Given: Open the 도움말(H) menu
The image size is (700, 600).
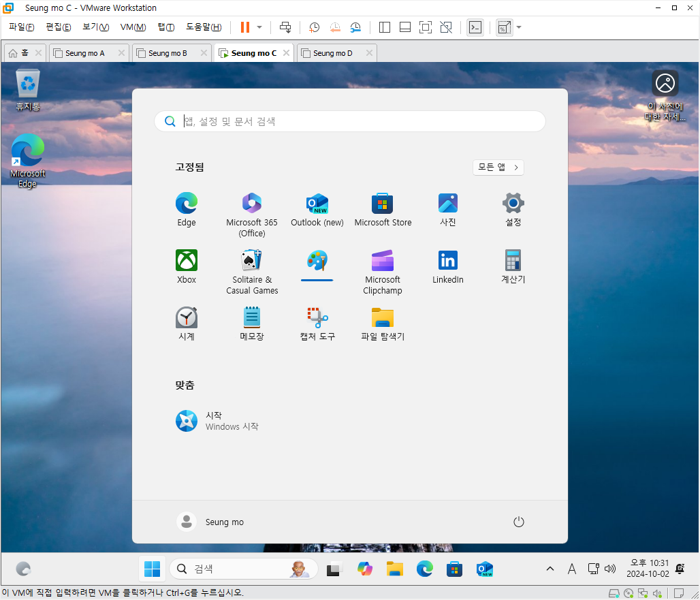Looking at the screenshot, I should tap(204, 27).
